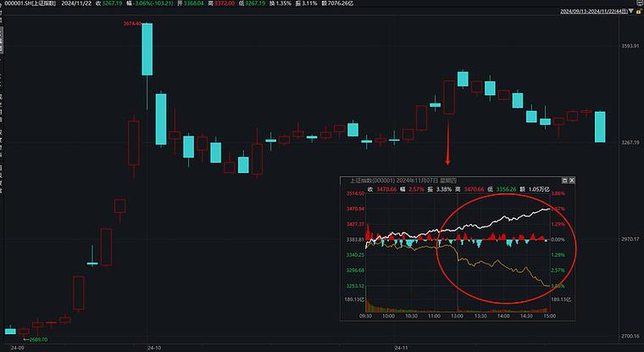
Task: Click the 2700.16 right axis label
Action: coord(630,336)
